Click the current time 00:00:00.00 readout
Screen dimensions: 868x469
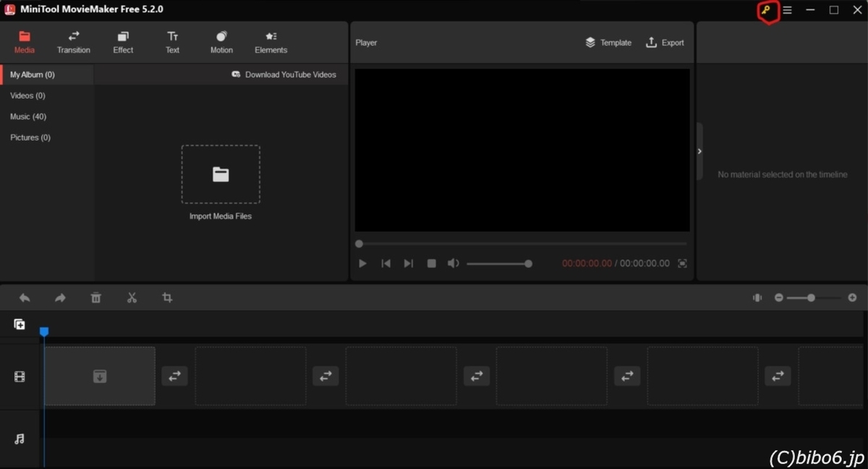pyautogui.click(x=587, y=264)
